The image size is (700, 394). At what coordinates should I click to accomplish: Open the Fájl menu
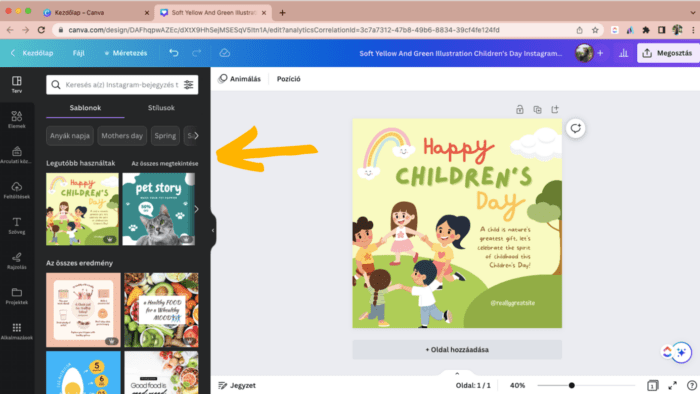pyautogui.click(x=79, y=53)
